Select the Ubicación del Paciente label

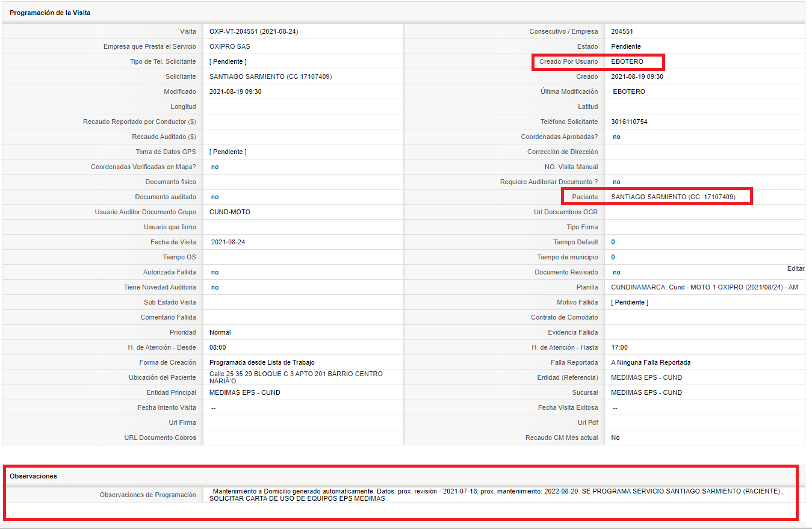click(163, 377)
